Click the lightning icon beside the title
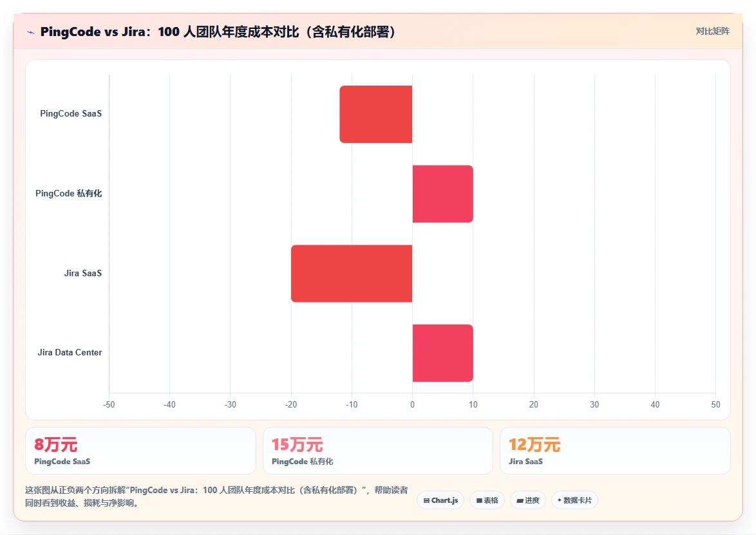This screenshot has height=535, width=756. click(x=31, y=32)
